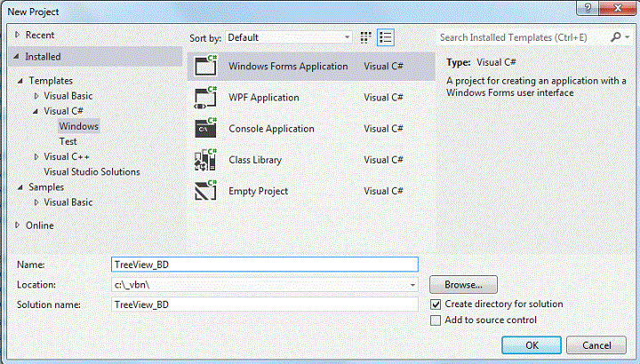Select Test under Visual C#
The width and height of the screenshot is (640, 364).
pyautogui.click(x=68, y=141)
